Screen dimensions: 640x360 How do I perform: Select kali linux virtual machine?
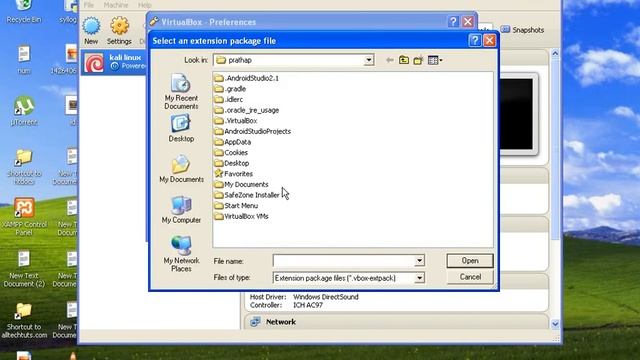tap(114, 62)
